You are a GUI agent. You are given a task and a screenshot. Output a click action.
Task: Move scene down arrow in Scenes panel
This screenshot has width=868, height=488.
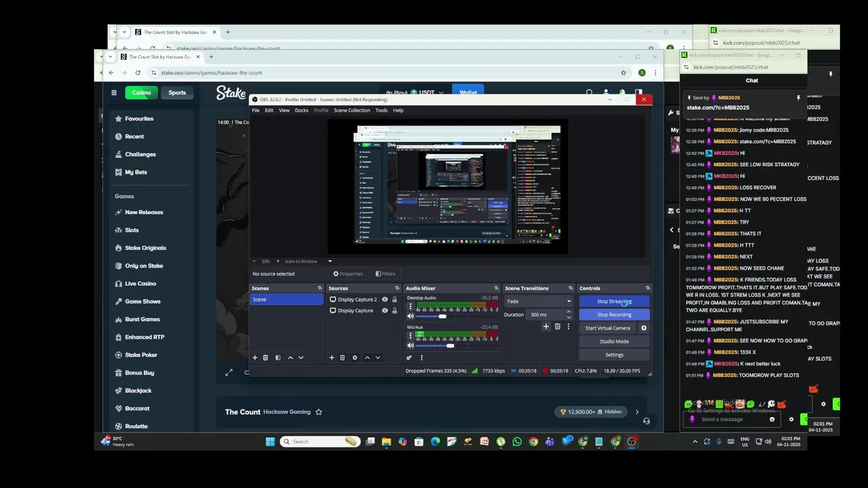[x=301, y=358]
